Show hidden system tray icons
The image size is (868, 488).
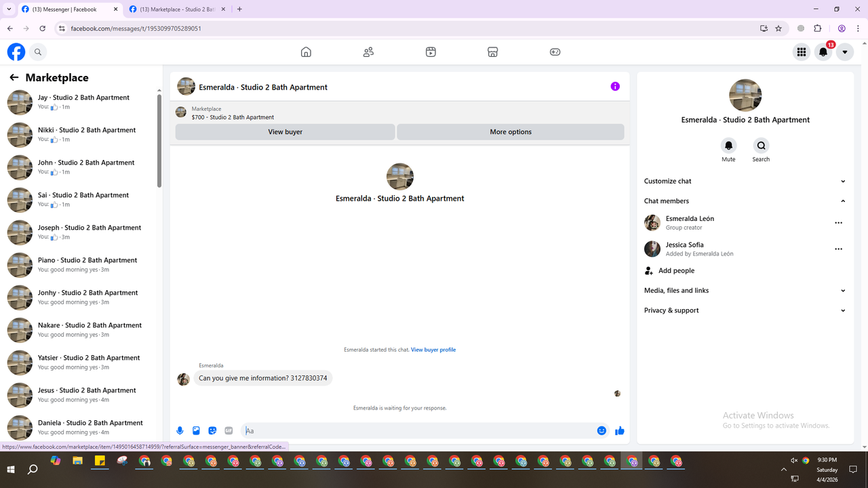point(784,469)
